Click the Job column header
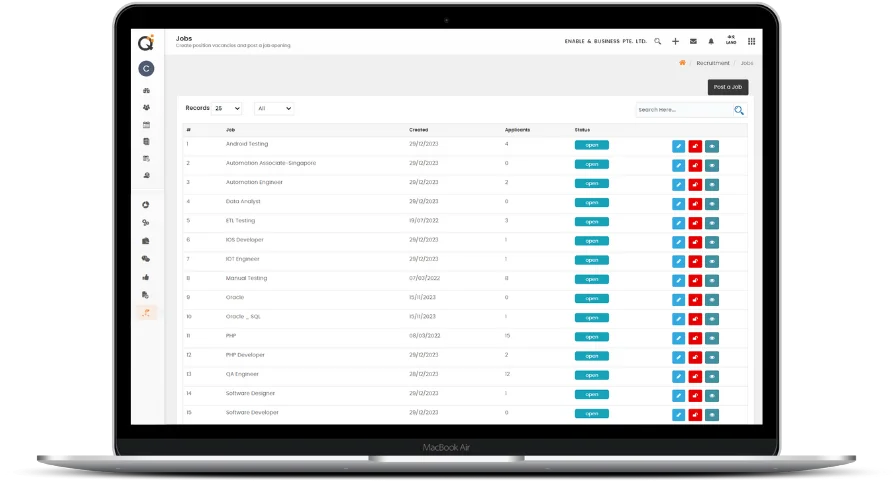This screenshot has width=894, height=481. (x=230, y=130)
